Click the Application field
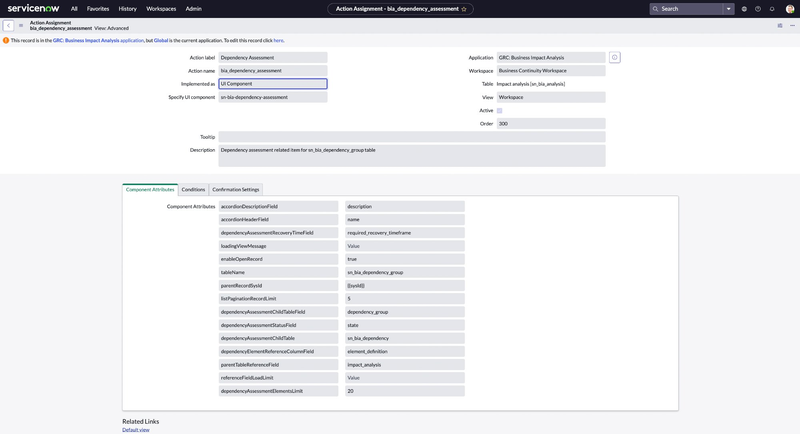The height and width of the screenshot is (434, 800). click(x=551, y=58)
